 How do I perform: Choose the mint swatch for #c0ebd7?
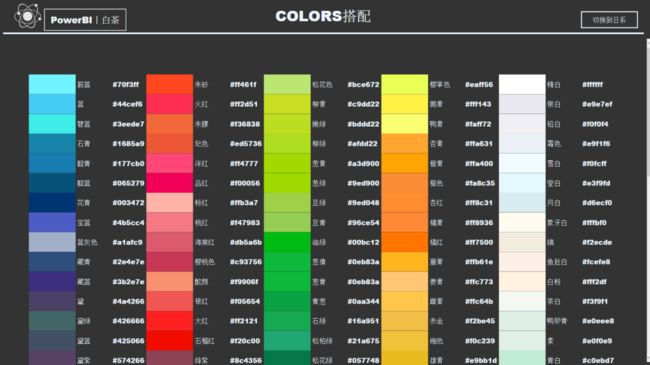522,358
